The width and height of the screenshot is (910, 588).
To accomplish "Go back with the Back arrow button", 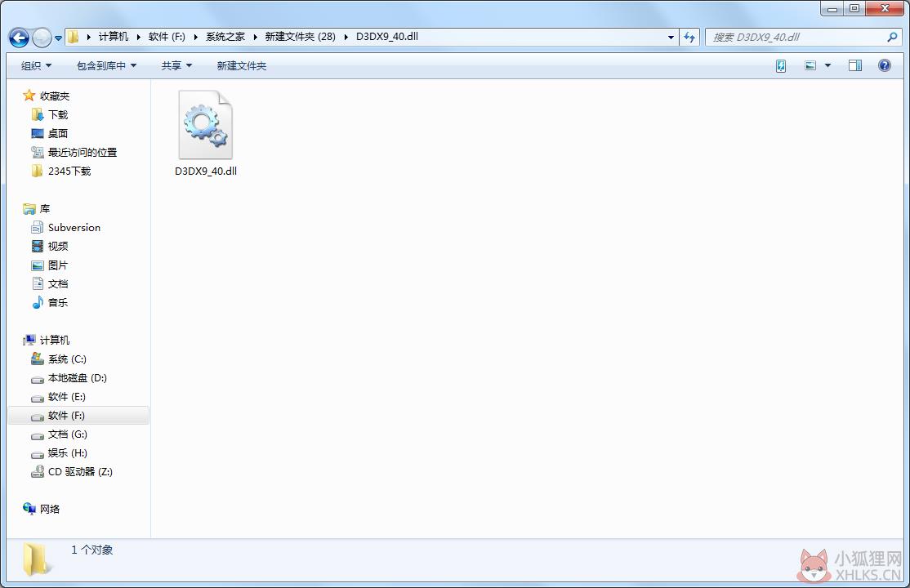I will point(19,38).
